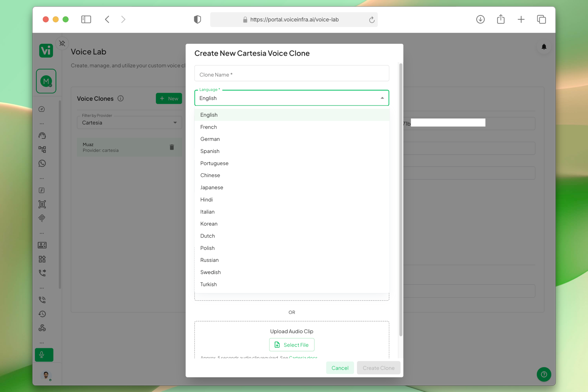This screenshot has width=588, height=392.
Task: Choose French in the language dropdown
Action: [292, 127]
